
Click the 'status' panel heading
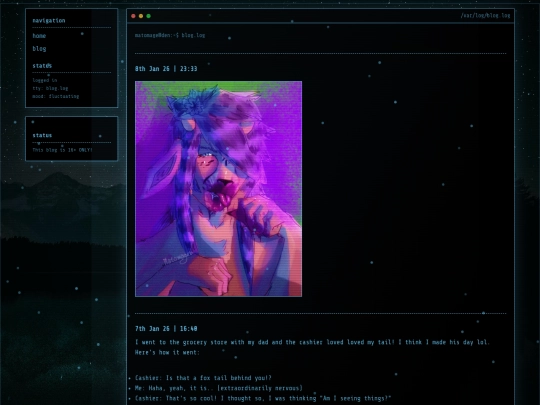(x=42, y=135)
